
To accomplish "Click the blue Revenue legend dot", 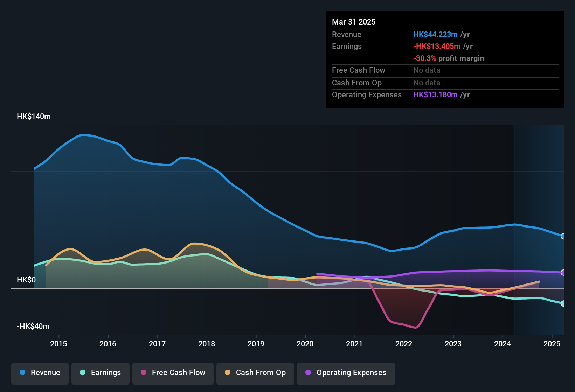I will click(22, 372).
